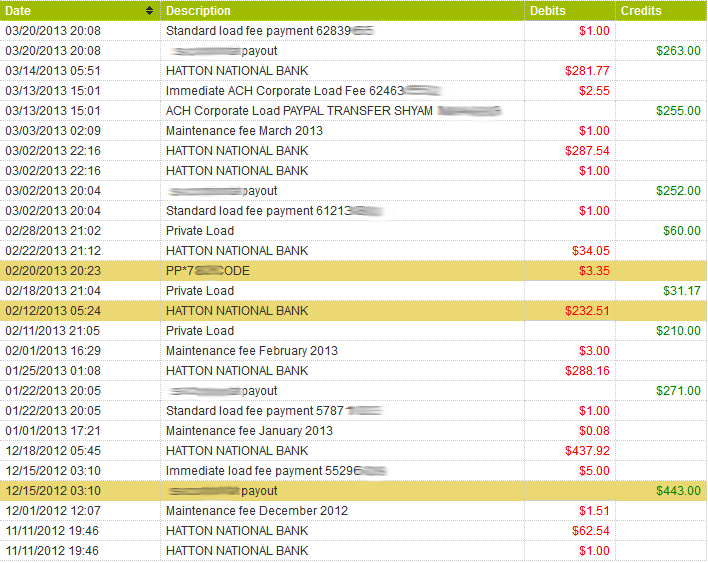The height and width of the screenshot is (563, 708).
Task: Click the $287.54 debit amount
Action: (x=587, y=151)
